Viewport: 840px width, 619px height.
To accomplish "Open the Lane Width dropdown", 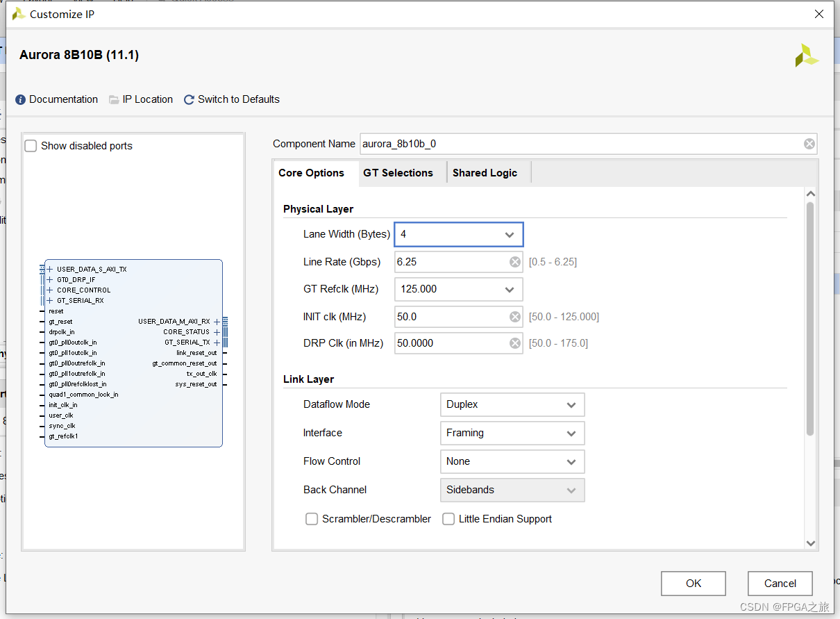I will click(459, 235).
